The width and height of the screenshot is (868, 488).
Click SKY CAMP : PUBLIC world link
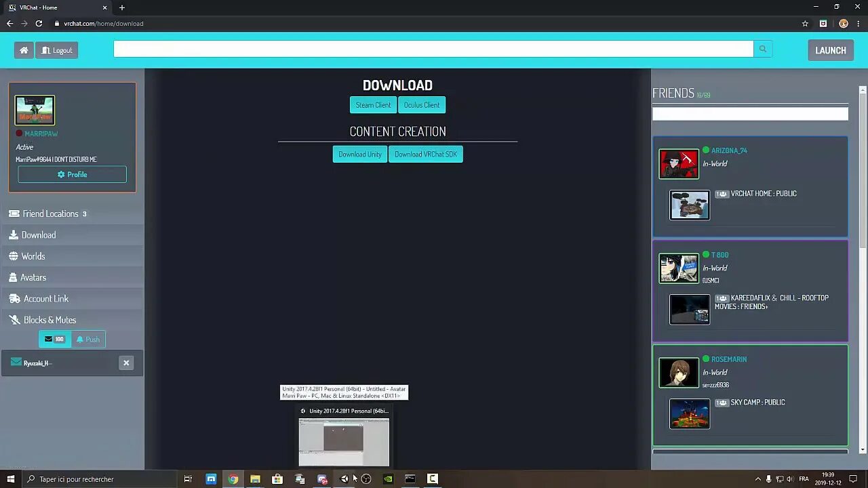[757, 403]
